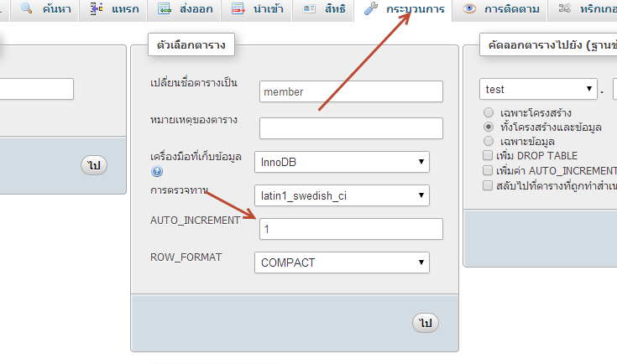Viewport: 617px width, 364px height.
Task: Open the ROW_FORMAT COMPACT dropdown
Action: 342,263
